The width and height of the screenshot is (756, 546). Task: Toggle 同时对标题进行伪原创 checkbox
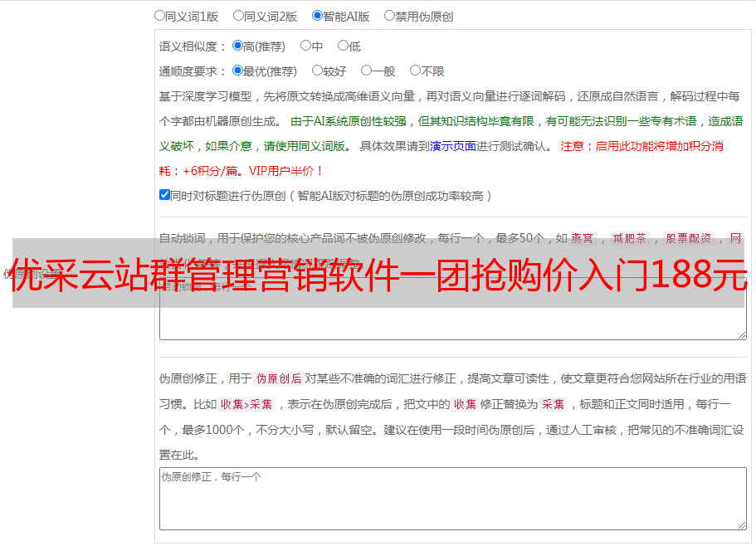tap(164, 195)
